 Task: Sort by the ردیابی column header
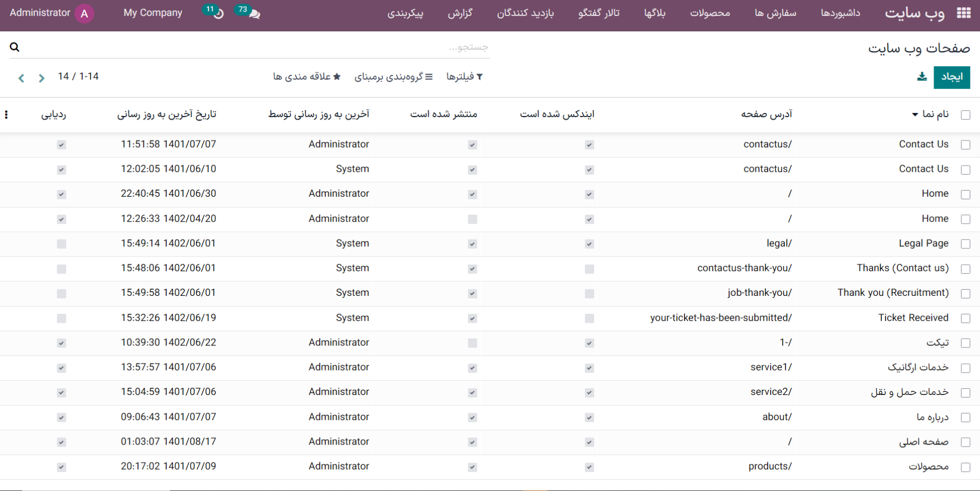[x=54, y=114]
